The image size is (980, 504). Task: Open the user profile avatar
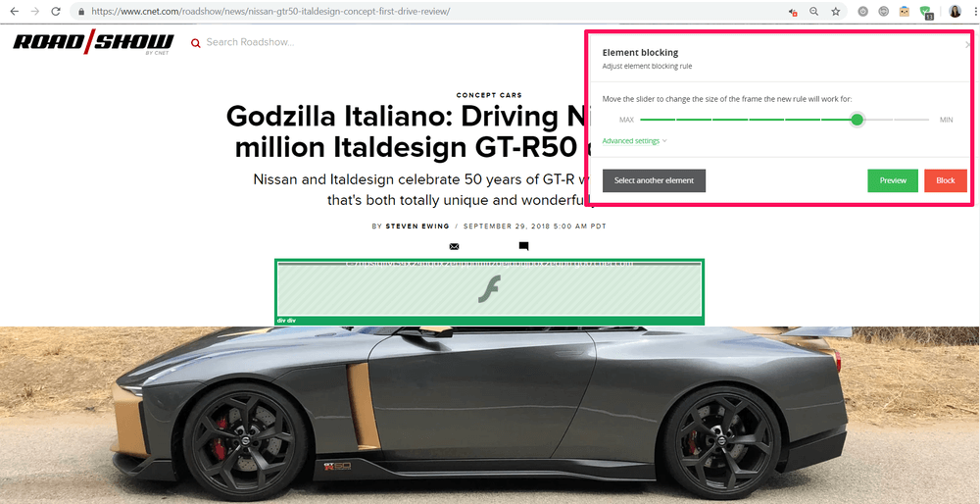(x=955, y=11)
